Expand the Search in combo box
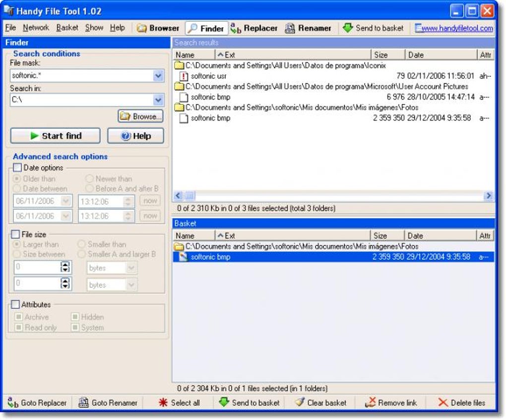 pyautogui.click(x=158, y=99)
